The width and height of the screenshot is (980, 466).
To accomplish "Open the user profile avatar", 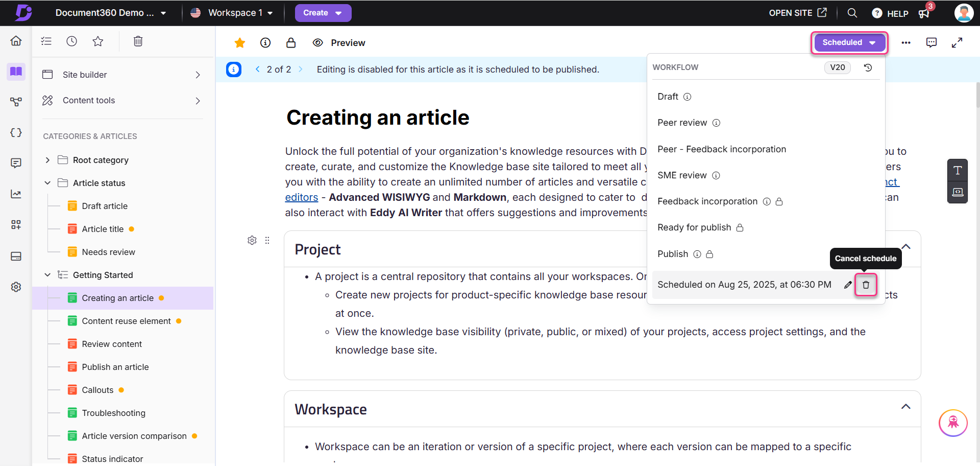I will (964, 13).
